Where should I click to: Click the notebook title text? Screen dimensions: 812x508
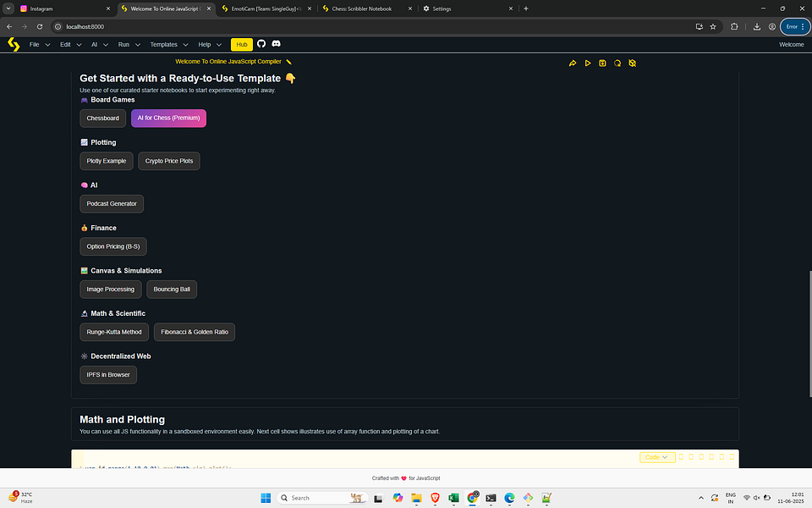click(x=228, y=62)
